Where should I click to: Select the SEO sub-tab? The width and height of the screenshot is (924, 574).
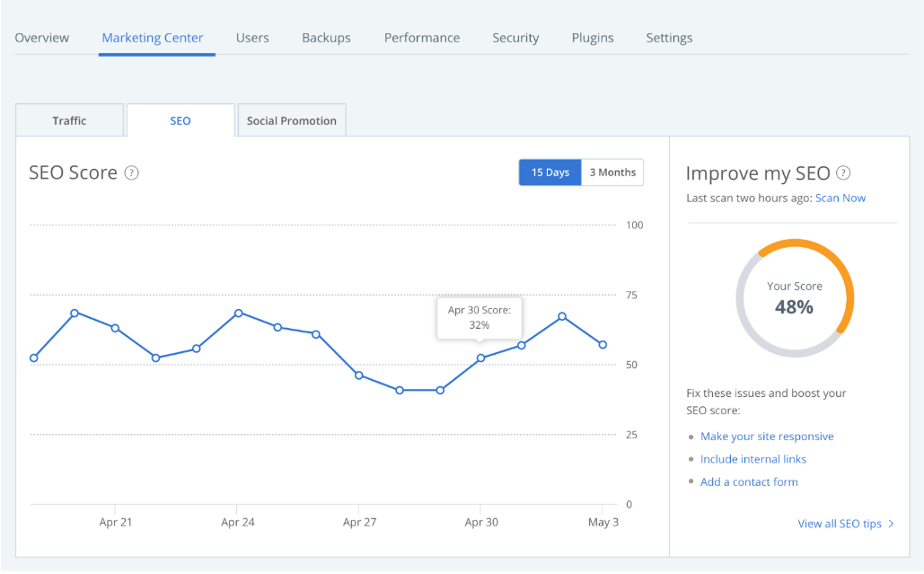180,120
